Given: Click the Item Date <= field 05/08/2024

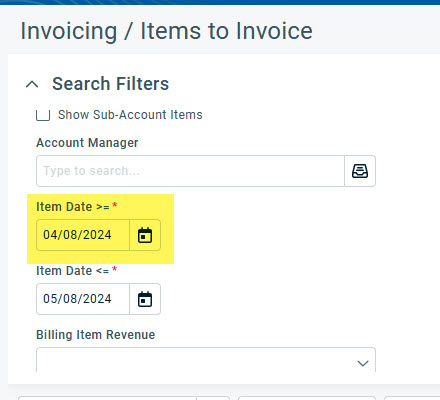Looking at the screenshot, I should [83, 299].
